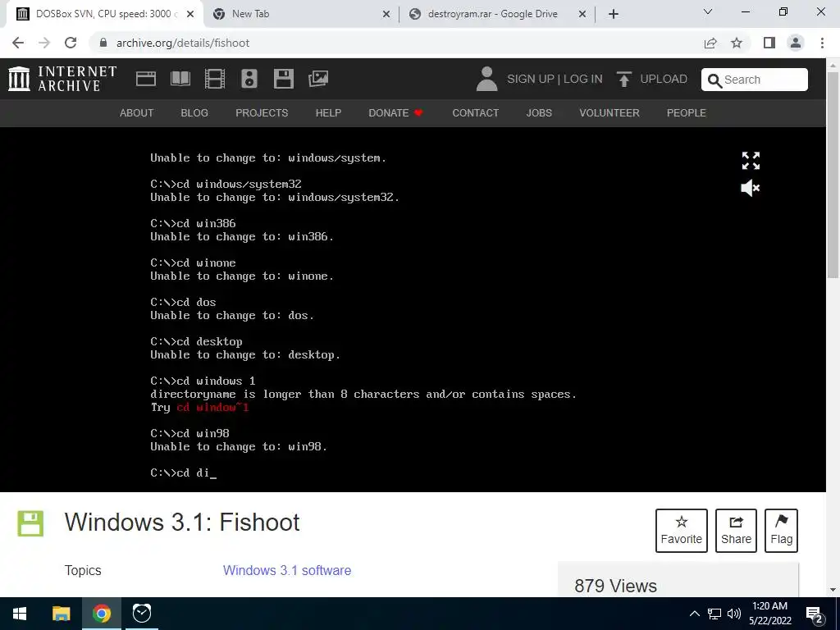Click the red 'cd window~1' suggestion text

[212, 408]
